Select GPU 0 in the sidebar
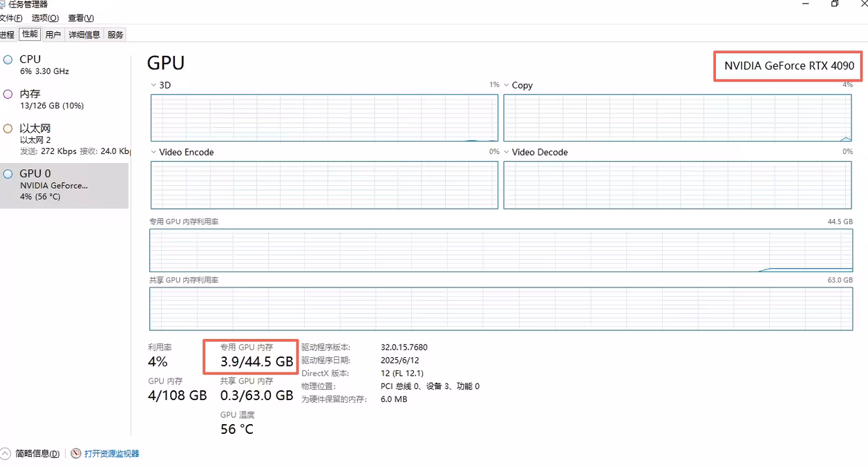868x467 pixels. pos(64,185)
